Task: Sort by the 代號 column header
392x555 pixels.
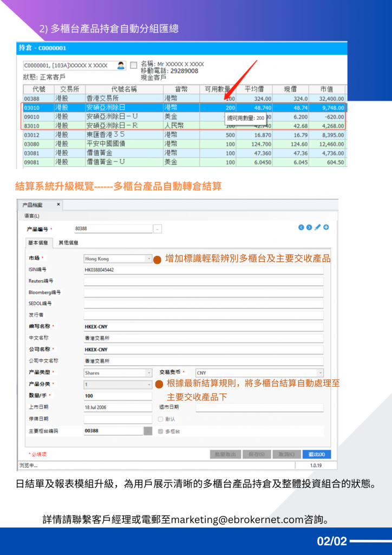Action: pos(39,89)
